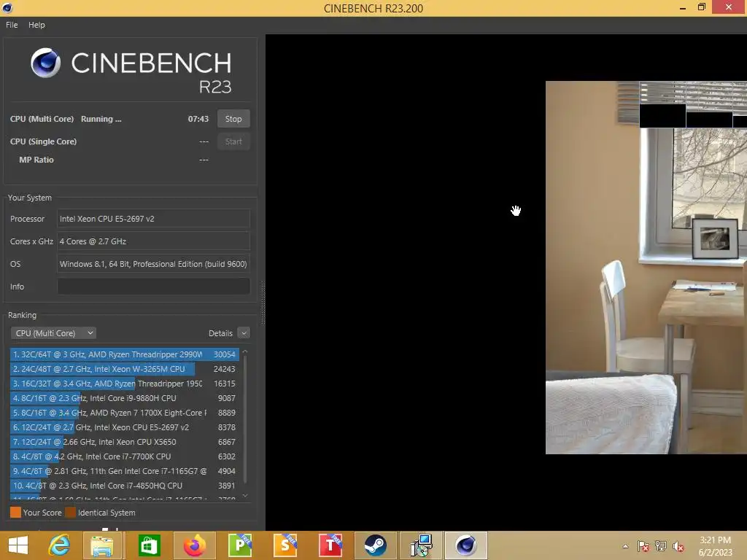Select ranking row 5 Ryzen 7 1700X
The image size is (747, 560).
point(125,413)
